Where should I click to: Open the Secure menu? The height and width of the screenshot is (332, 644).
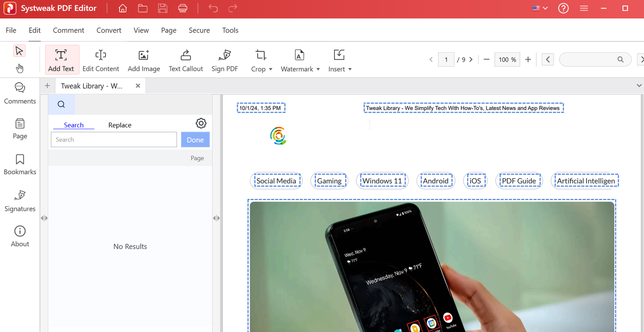pyautogui.click(x=199, y=30)
